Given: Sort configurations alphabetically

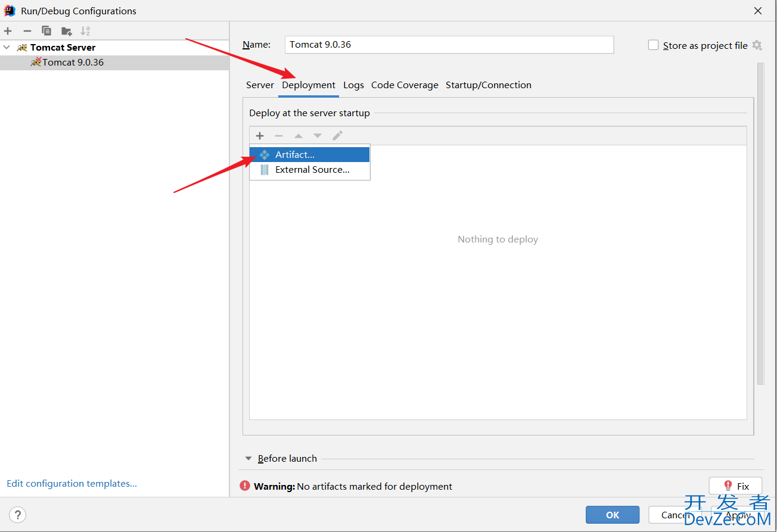Looking at the screenshot, I should (x=85, y=31).
